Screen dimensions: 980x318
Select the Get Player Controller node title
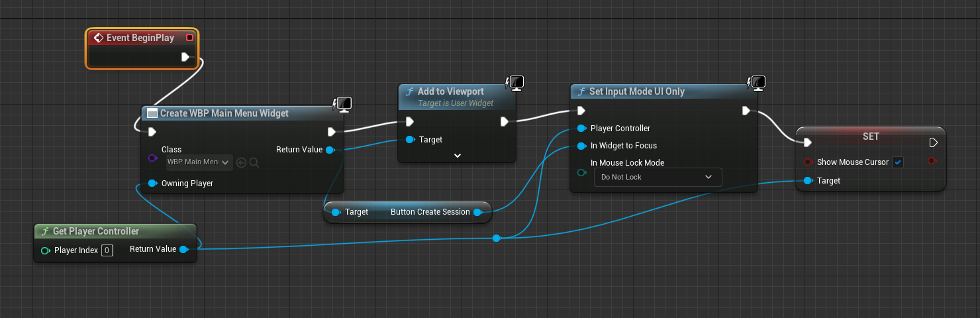coord(96,231)
